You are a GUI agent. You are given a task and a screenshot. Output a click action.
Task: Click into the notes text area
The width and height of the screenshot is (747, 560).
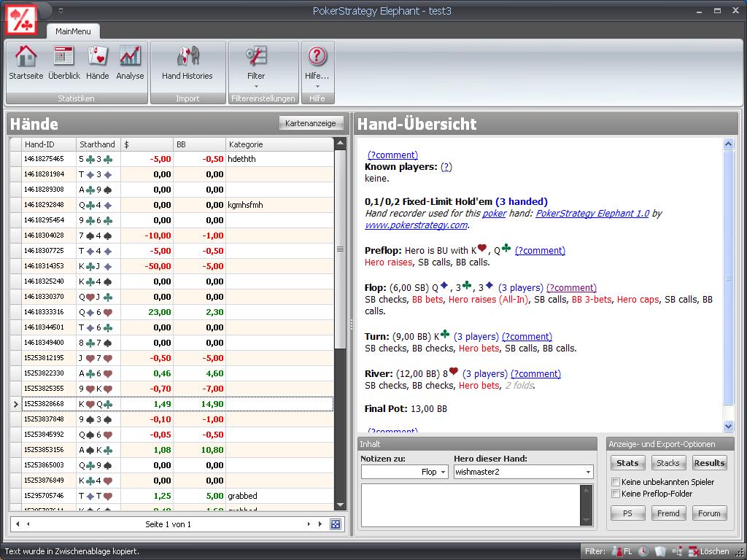pyautogui.click(x=471, y=505)
